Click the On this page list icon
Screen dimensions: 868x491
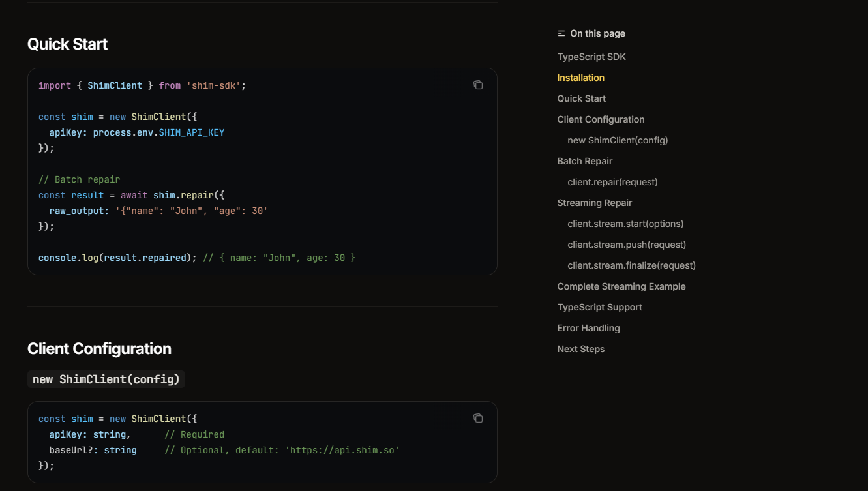pyautogui.click(x=561, y=33)
